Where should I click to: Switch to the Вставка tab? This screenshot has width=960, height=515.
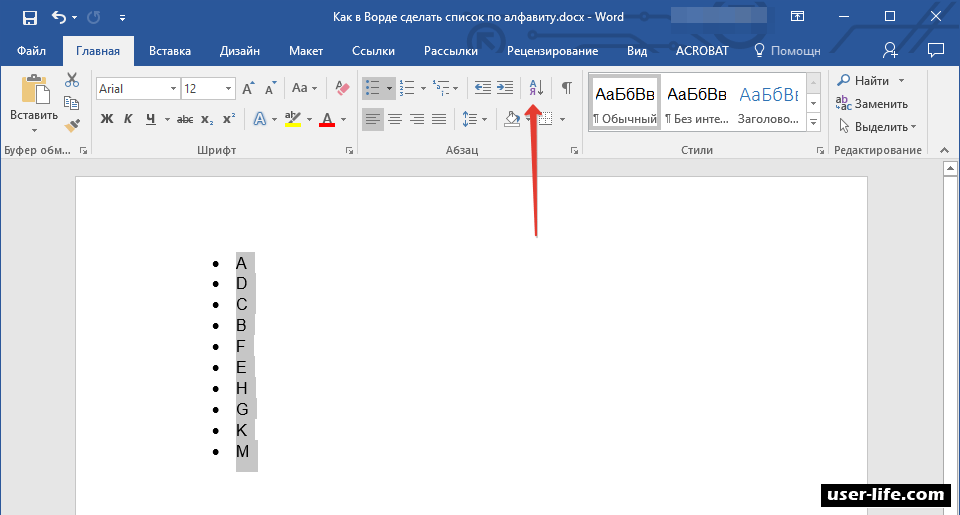pos(170,51)
